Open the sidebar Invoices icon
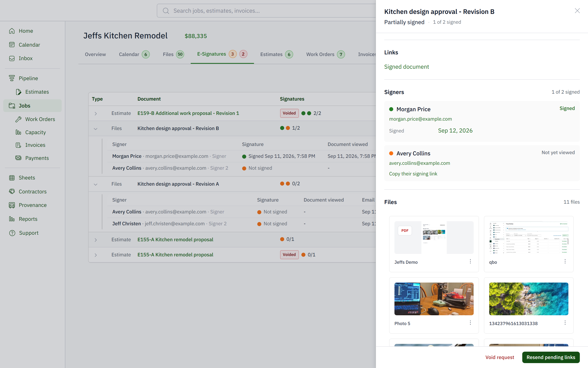The height and width of the screenshot is (368, 588). tap(18, 145)
